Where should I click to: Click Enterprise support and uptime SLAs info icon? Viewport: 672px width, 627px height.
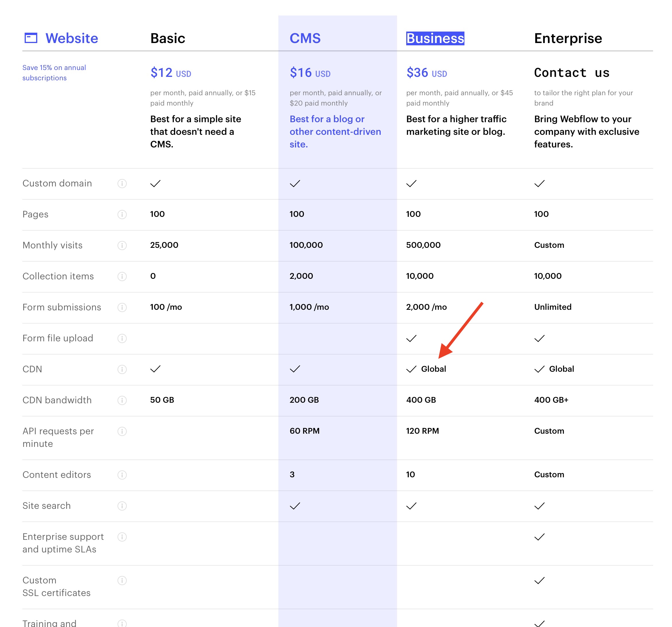[122, 537]
